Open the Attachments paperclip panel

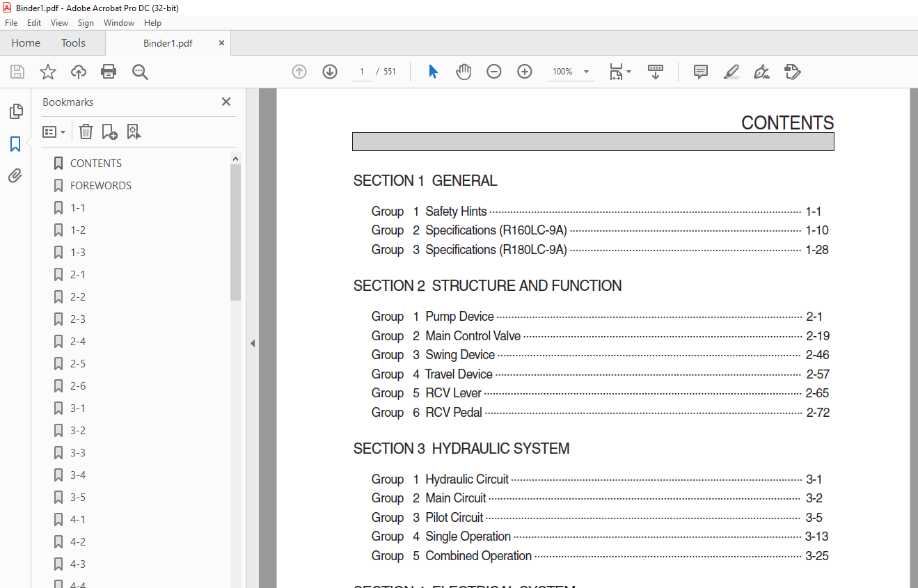click(x=15, y=175)
